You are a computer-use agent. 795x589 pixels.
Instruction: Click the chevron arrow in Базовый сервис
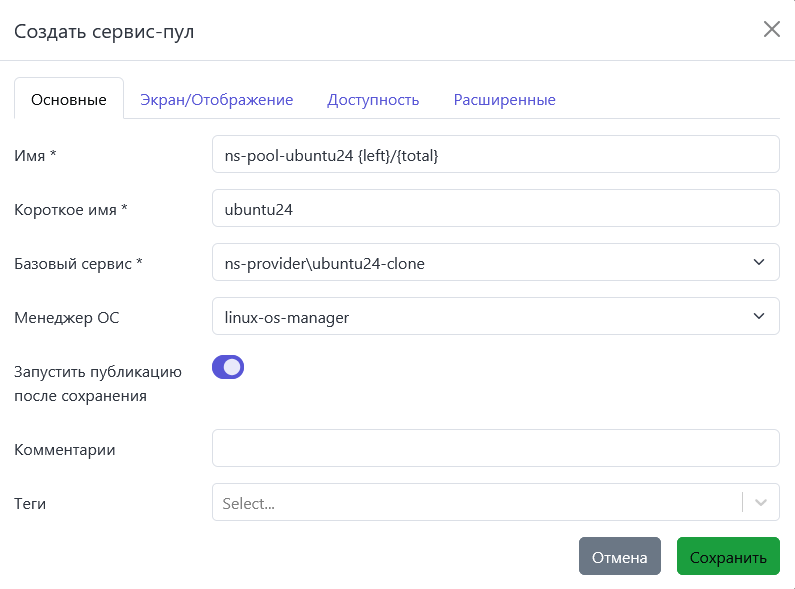pyautogui.click(x=757, y=263)
